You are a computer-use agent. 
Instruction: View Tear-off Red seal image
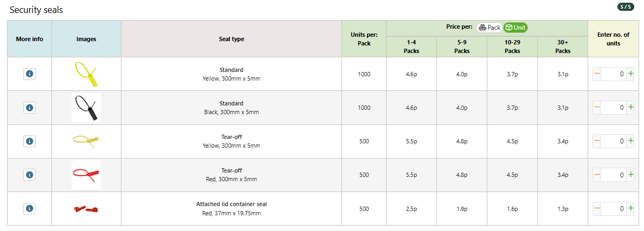point(86,175)
